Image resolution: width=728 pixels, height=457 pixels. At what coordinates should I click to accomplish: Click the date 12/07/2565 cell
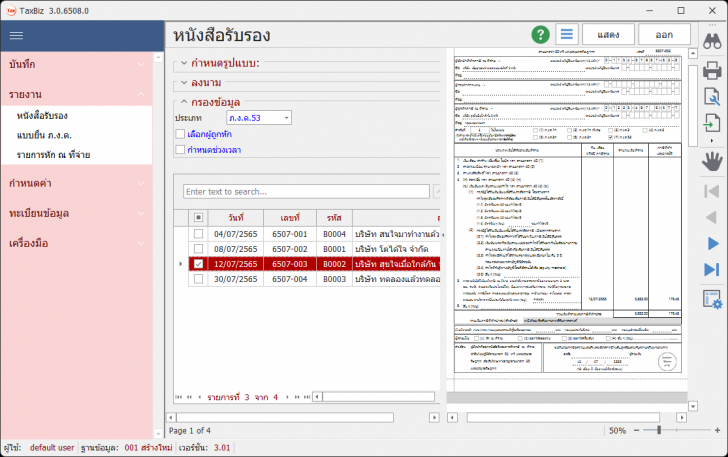tap(235, 264)
